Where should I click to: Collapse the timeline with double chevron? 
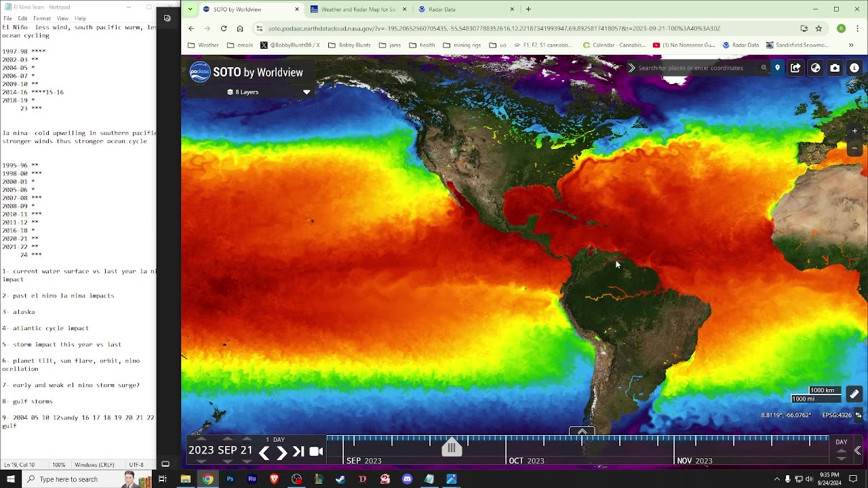[x=857, y=451]
